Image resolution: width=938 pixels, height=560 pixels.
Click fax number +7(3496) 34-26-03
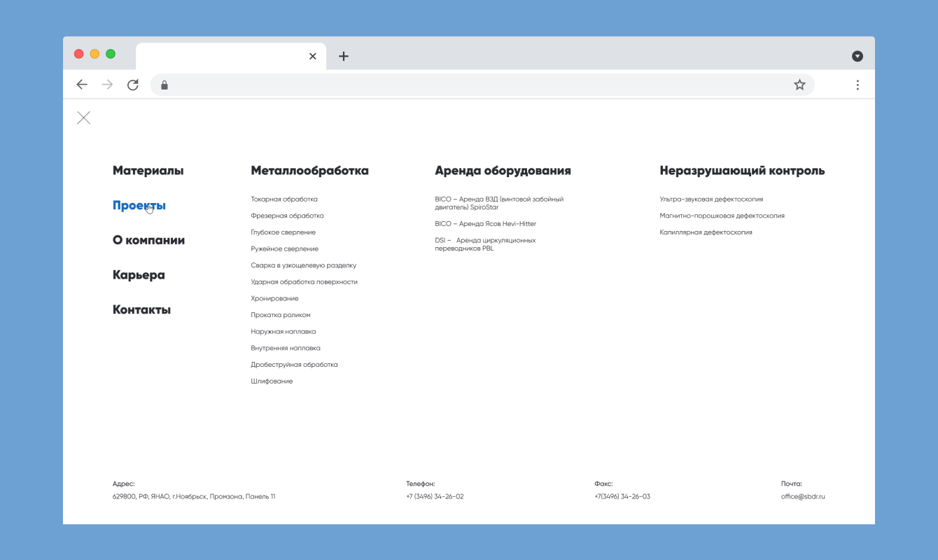(x=622, y=496)
